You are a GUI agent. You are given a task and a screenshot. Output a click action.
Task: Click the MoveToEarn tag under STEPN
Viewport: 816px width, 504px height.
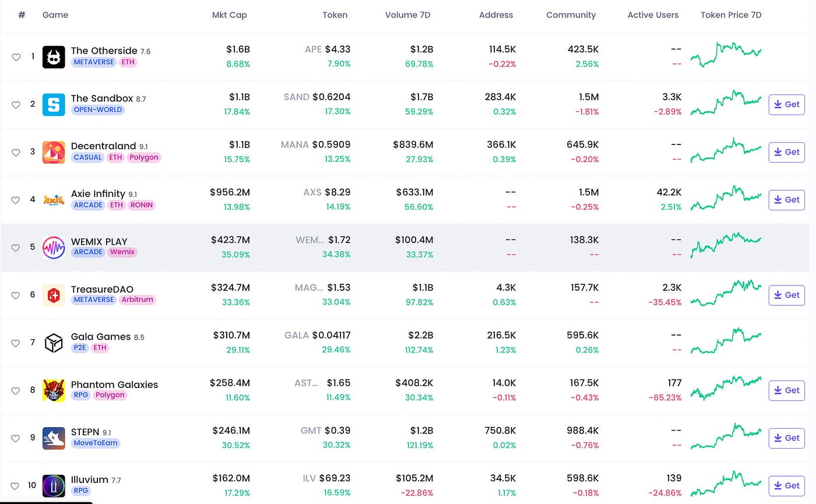[x=96, y=443]
